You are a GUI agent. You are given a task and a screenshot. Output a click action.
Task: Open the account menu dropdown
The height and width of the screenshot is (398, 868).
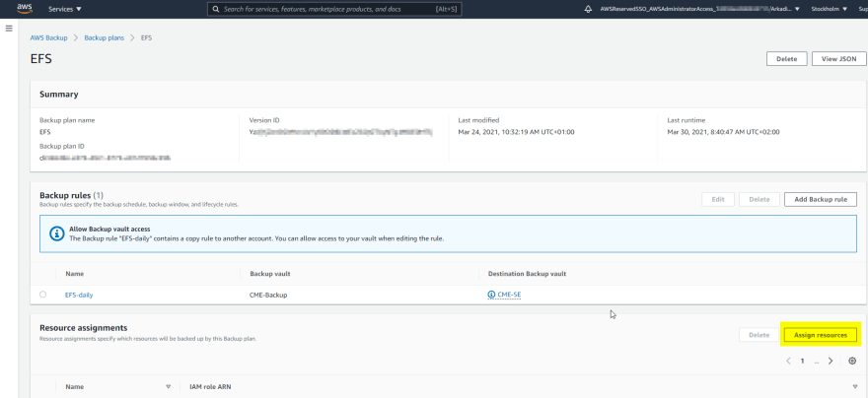point(699,10)
